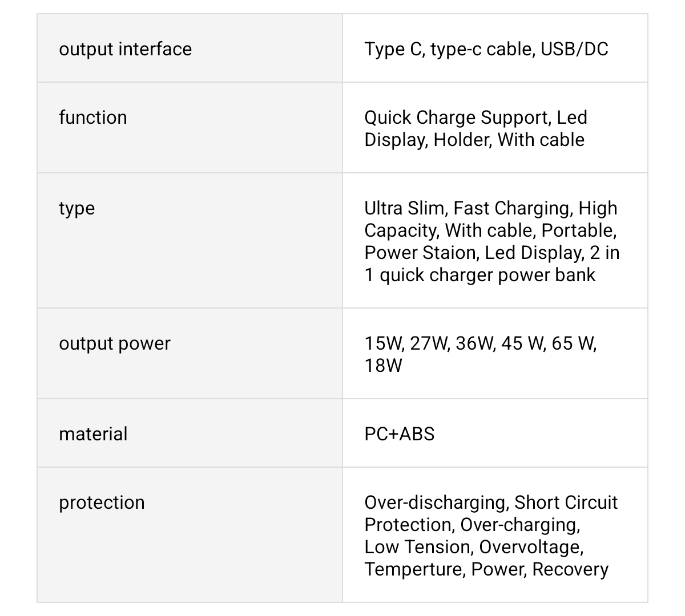Image resolution: width=685 pixels, height=616 pixels.
Task: Click 'Protection, Over-charging,' text line
Action: click(472, 525)
